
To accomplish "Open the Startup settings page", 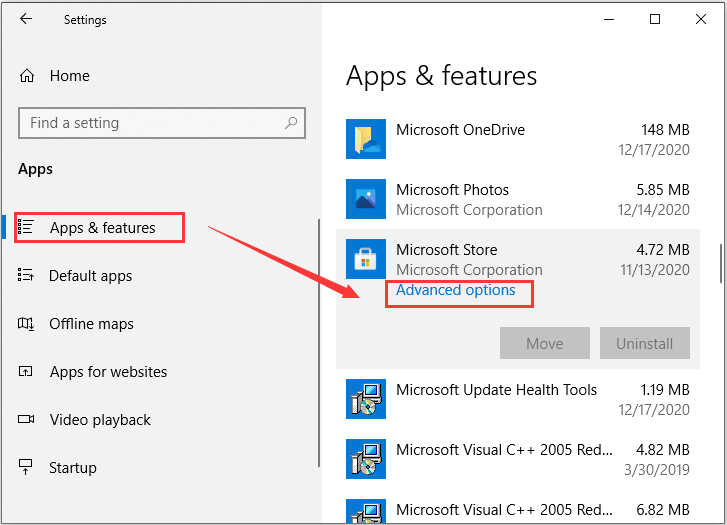I will (73, 467).
